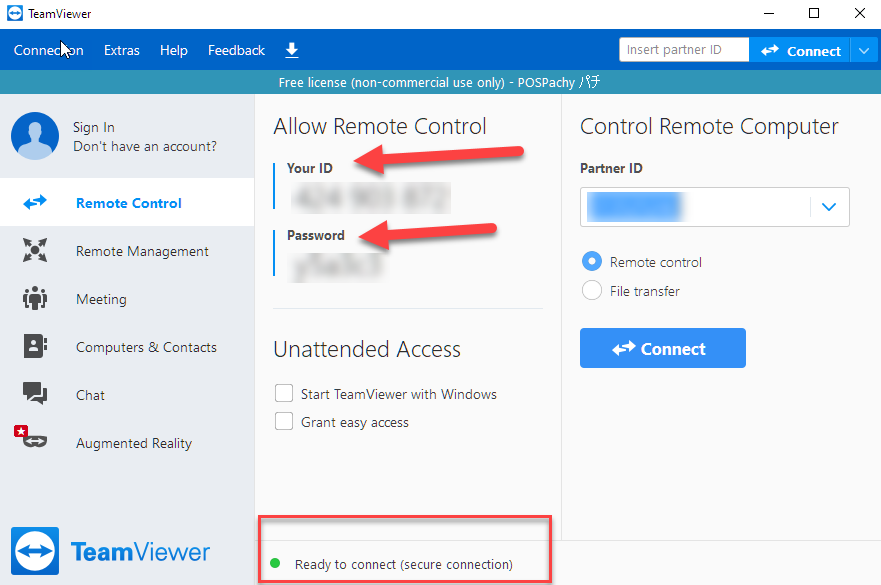Screen dimensions: 881x585
Task: Click the large blue Connect button
Action: tap(662, 348)
